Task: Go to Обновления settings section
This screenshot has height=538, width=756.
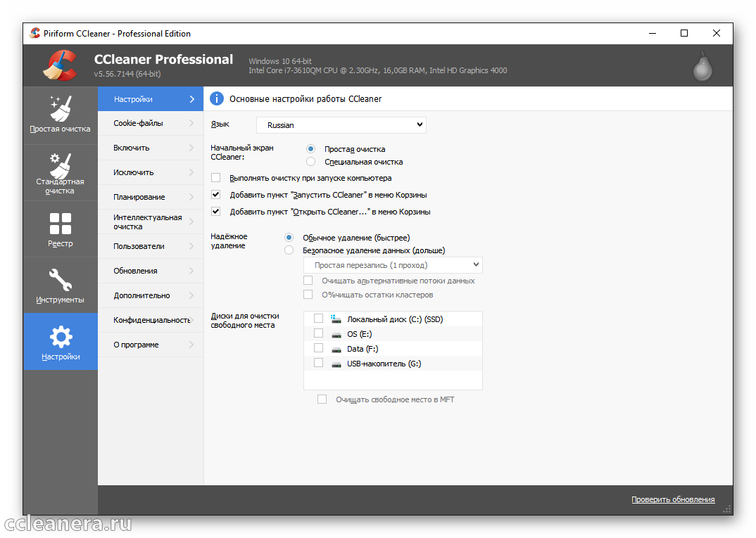Action: click(x=151, y=271)
